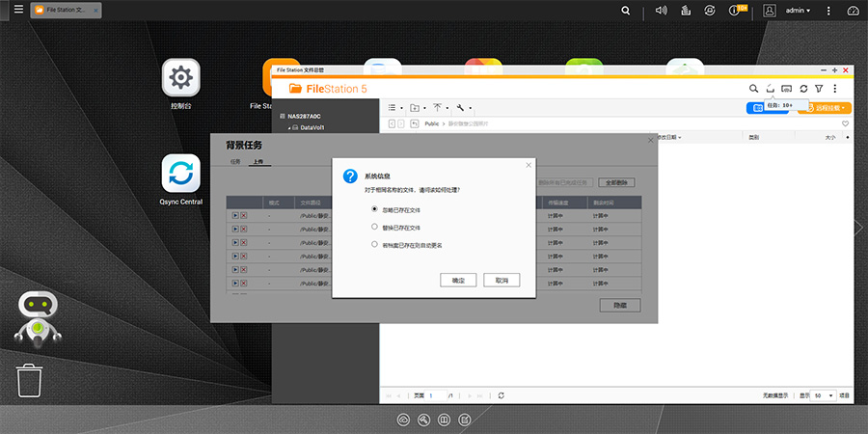Open the trash bin on desktop
The width and height of the screenshot is (868, 434).
point(30,380)
